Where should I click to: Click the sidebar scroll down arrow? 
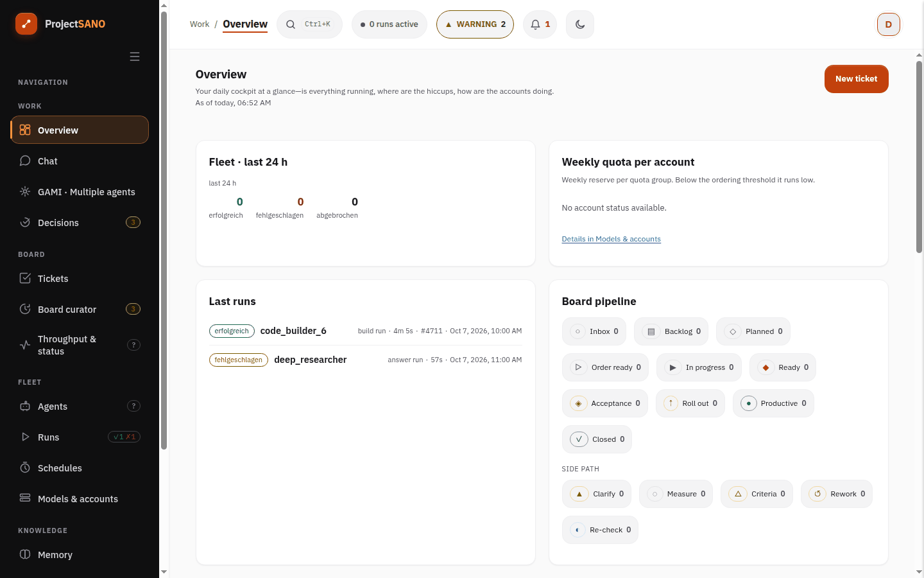[x=164, y=572]
